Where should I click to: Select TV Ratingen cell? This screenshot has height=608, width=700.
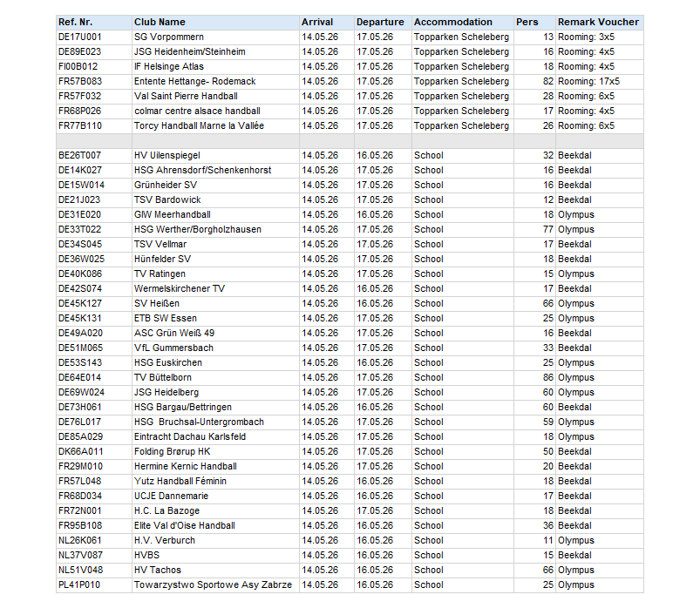point(215,274)
